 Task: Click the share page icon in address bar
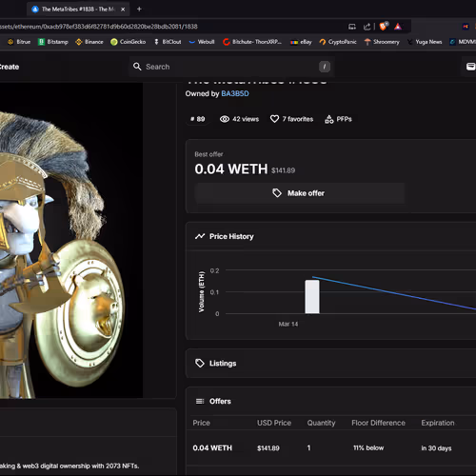tap(367, 27)
